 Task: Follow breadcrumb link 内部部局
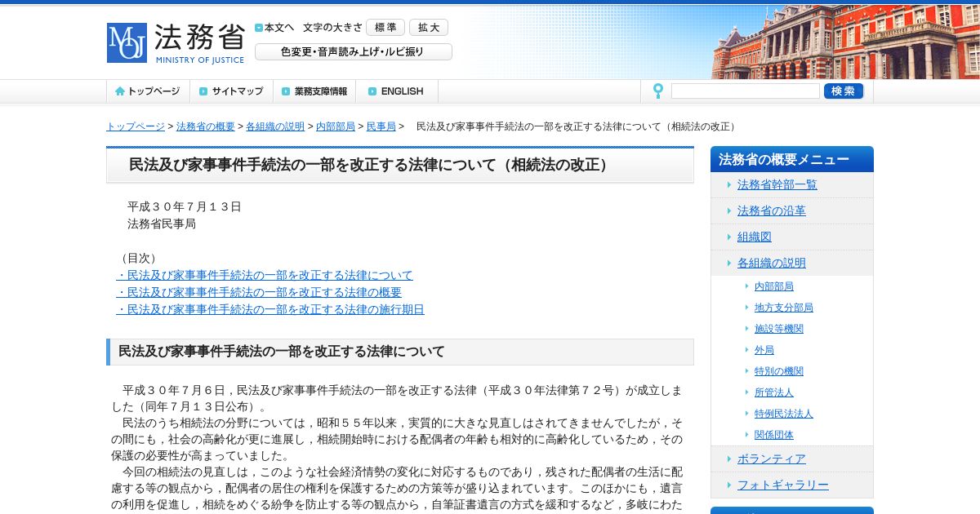(x=336, y=126)
